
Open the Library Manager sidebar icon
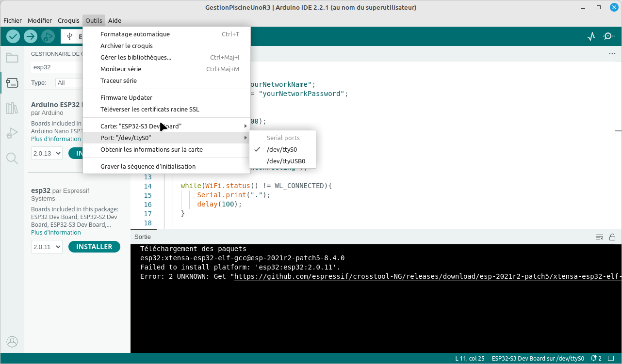pyautogui.click(x=12, y=108)
